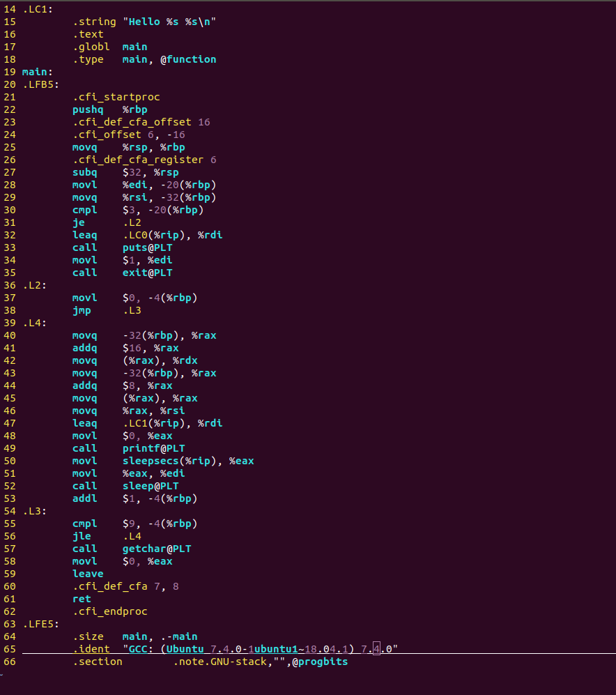Click movl %eax, %edi instruction
Viewport: 616px width, 695px height.
click(129, 474)
